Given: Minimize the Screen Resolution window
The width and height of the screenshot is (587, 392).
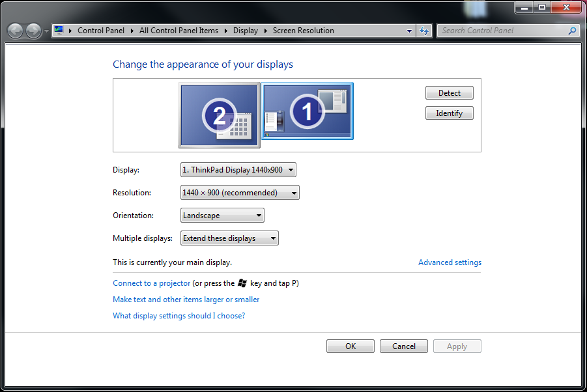Looking at the screenshot, I should coord(524,7).
